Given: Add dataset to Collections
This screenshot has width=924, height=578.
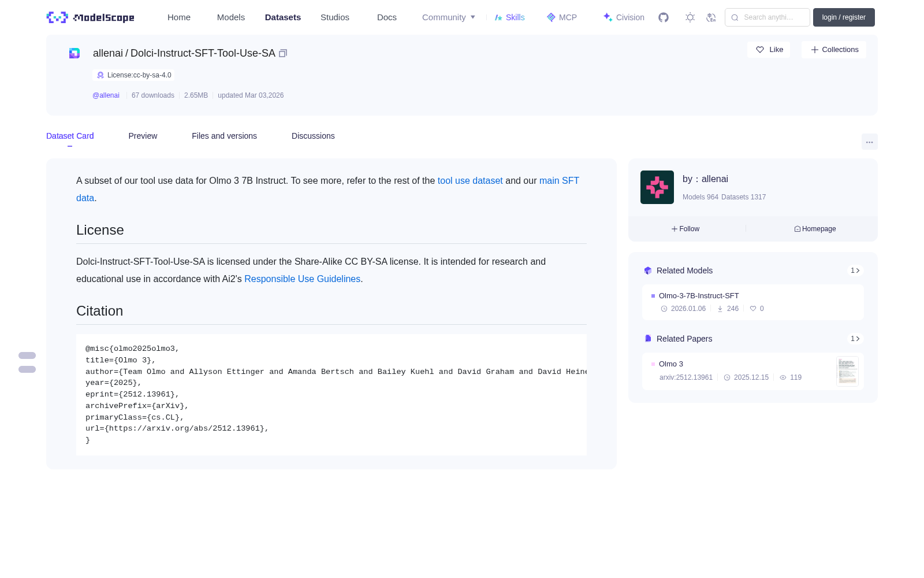Looking at the screenshot, I should (834, 50).
